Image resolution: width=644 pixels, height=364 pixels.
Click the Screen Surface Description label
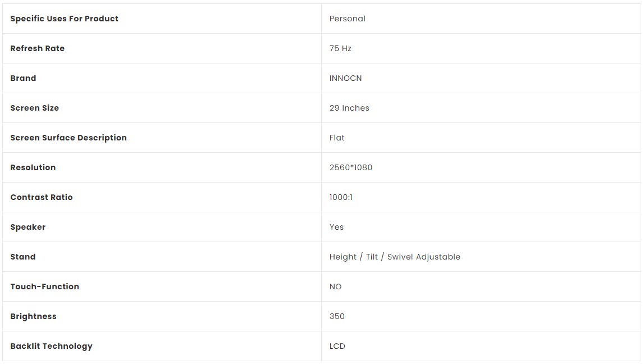[68, 138]
